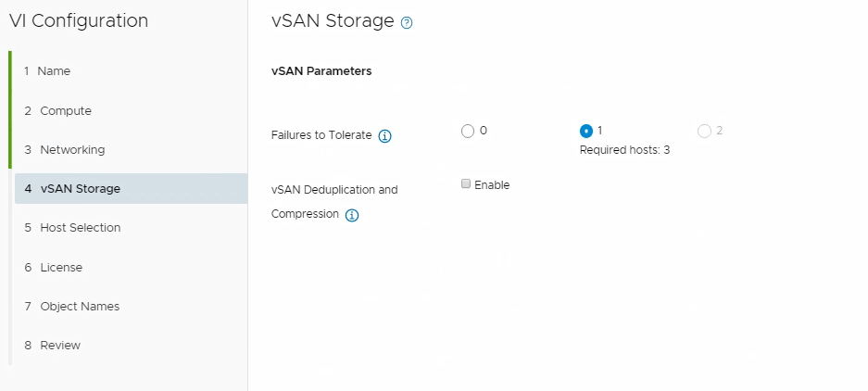868x391 pixels.
Task: Go to step 1 Name
Action: coord(54,71)
